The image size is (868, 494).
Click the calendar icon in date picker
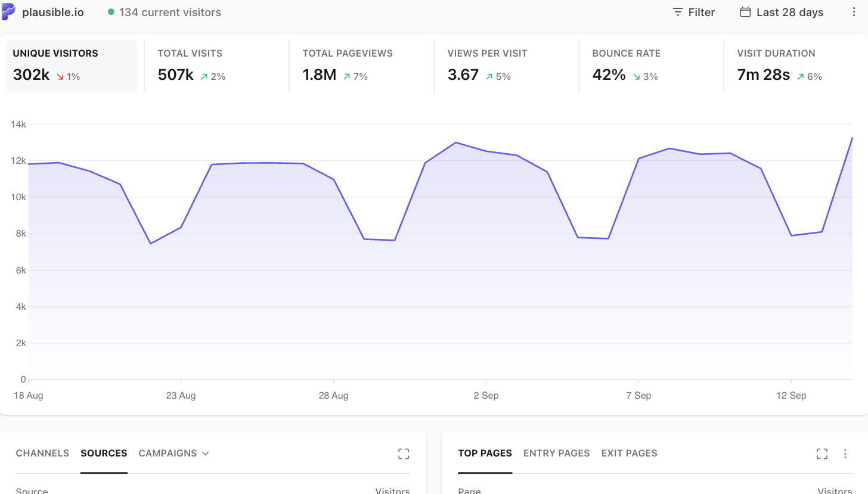coord(745,12)
